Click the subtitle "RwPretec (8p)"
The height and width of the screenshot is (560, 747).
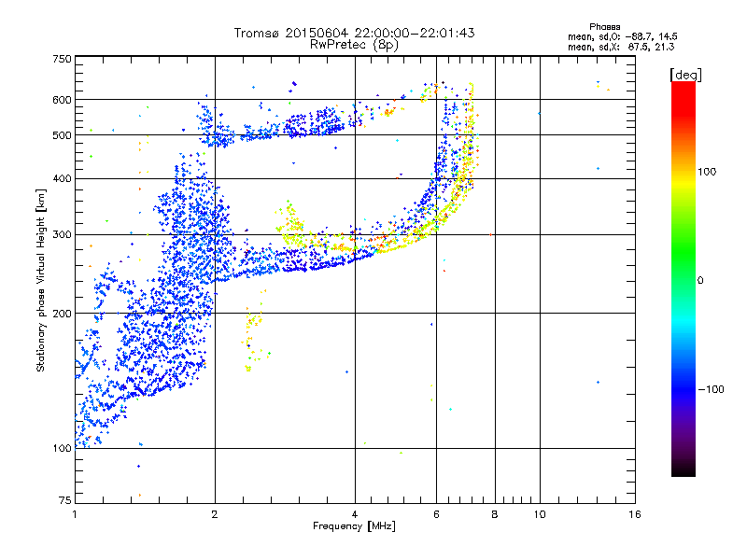pos(354,45)
